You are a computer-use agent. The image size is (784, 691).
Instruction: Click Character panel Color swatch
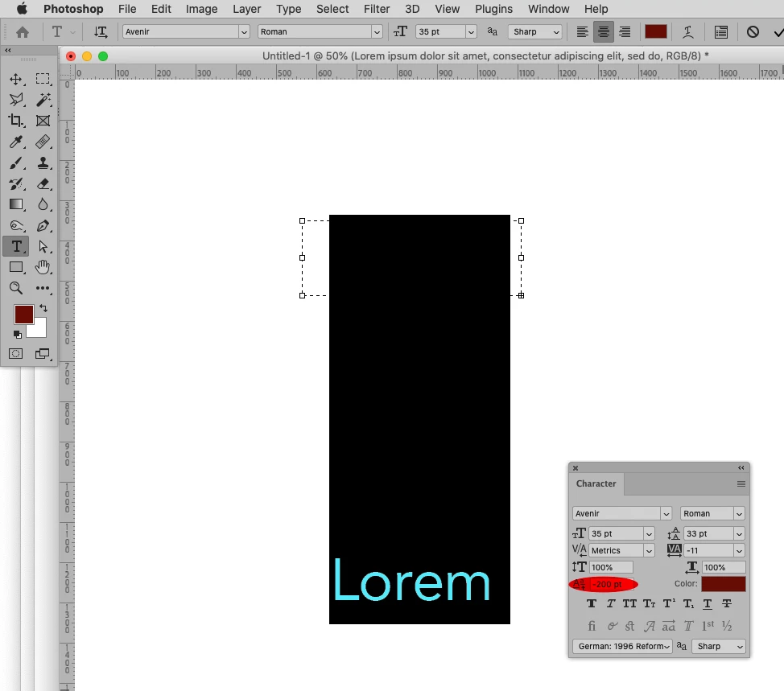(x=723, y=583)
